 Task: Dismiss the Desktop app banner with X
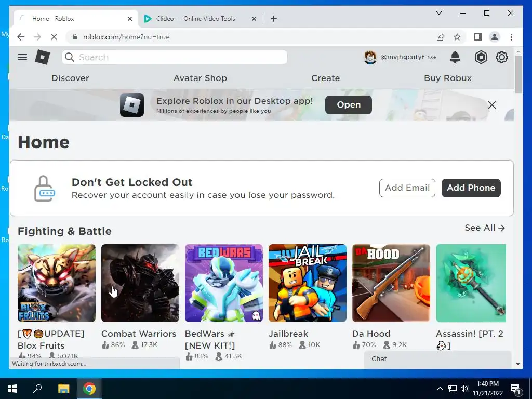coord(491,105)
